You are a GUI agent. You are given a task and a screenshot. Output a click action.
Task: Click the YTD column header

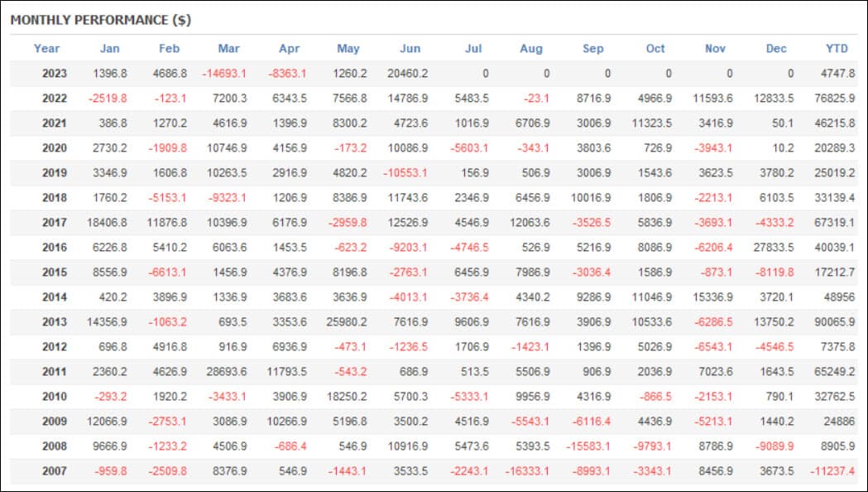837,49
